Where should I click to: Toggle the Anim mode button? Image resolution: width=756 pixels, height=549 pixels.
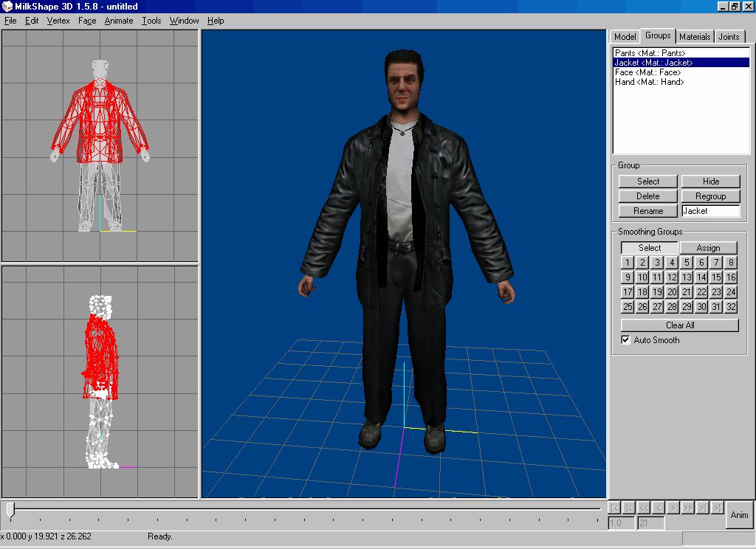click(739, 515)
